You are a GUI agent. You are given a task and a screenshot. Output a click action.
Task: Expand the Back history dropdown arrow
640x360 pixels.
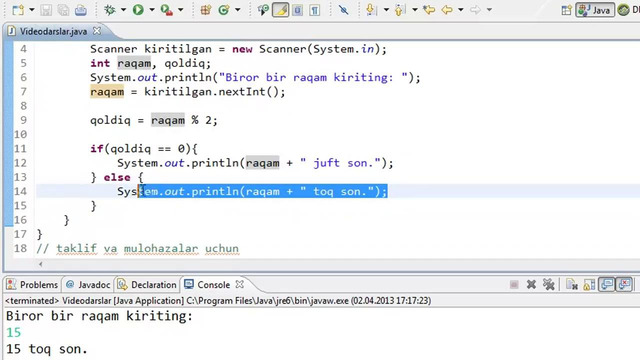pyautogui.click(x=461, y=10)
